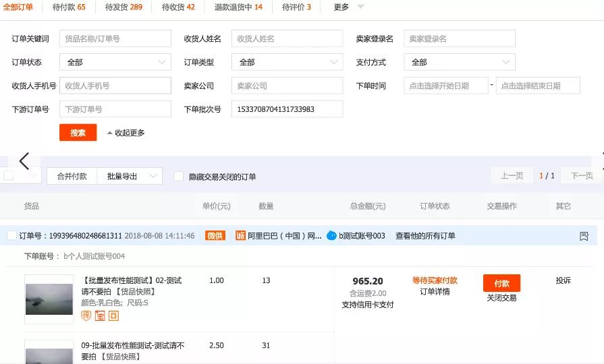Collapse filters with 收起更多
The image size is (604, 364).
point(126,133)
